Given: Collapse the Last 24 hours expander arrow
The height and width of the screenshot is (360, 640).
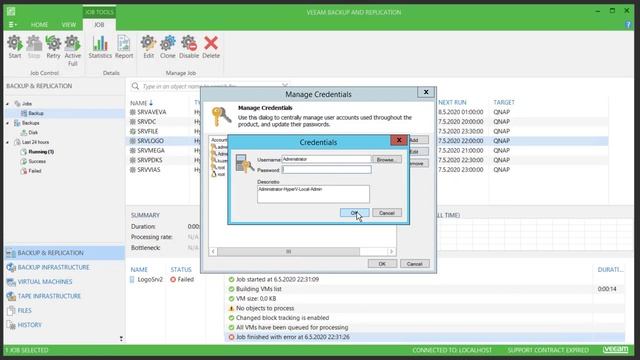Looking at the screenshot, I should (x=8, y=142).
